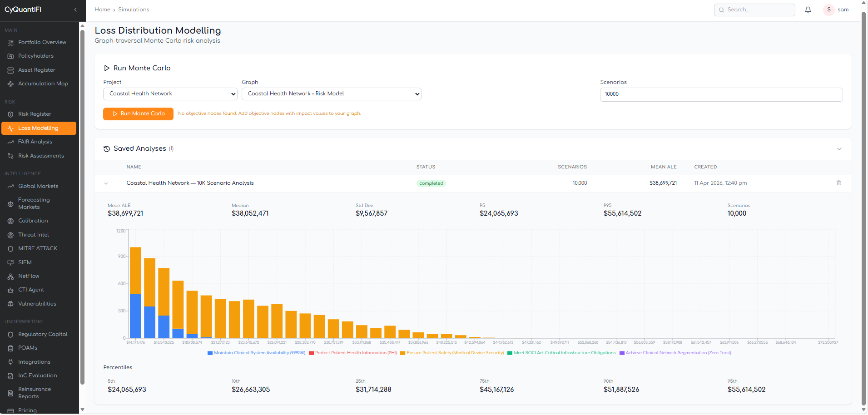Click the Scenarios input field
The width and height of the screenshot is (868, 415).
pos(721,94)
